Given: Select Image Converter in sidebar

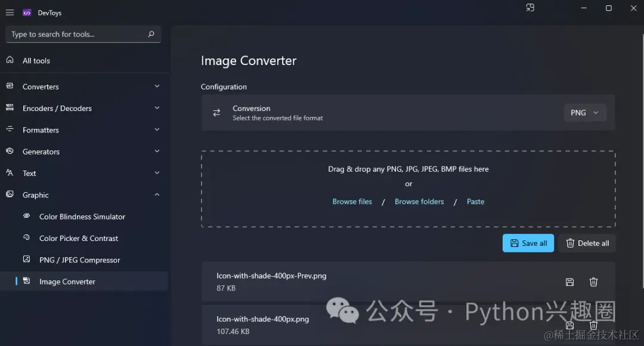Looking at the screenshot, I should (x=84, y=282).
